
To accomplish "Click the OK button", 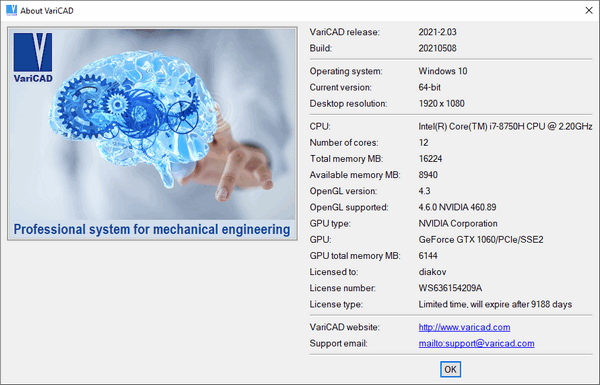I will tap(450, 369).
